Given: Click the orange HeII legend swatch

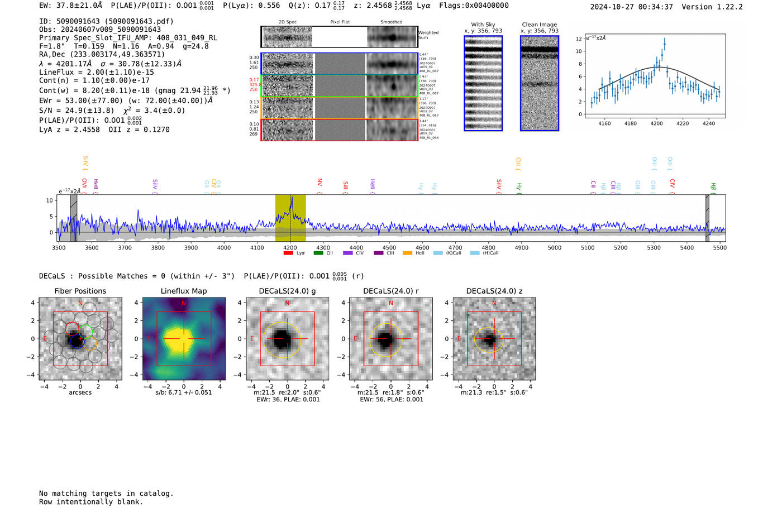Looking at the screenshot, I should click(x=408, y=253).
